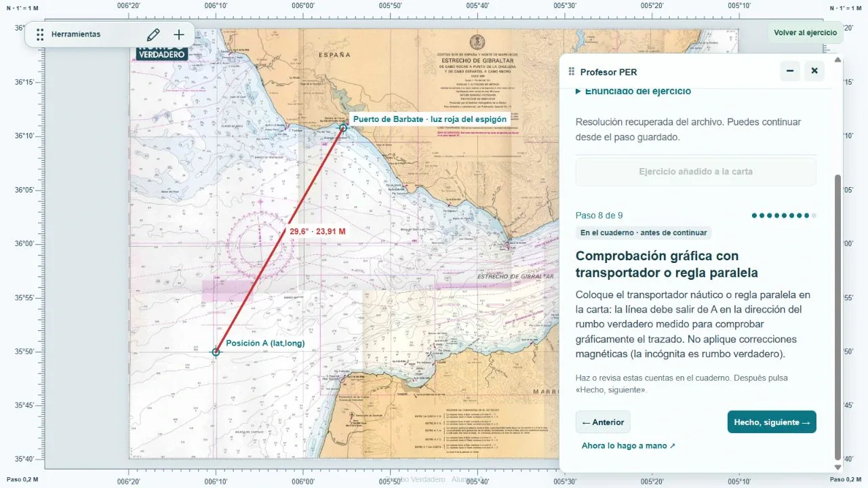Viewport: 868px width, 488px height.
Task: Click the Profesor PER panel drag handle
Action: pos(572,71)
